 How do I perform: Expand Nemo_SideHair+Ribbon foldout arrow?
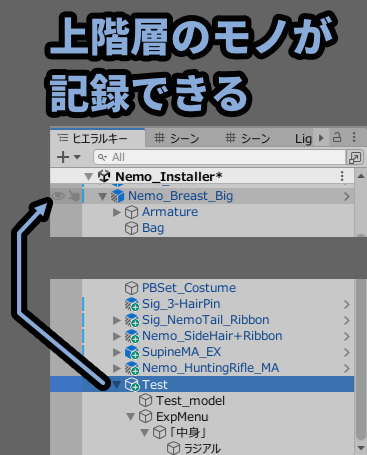(116, 336)
